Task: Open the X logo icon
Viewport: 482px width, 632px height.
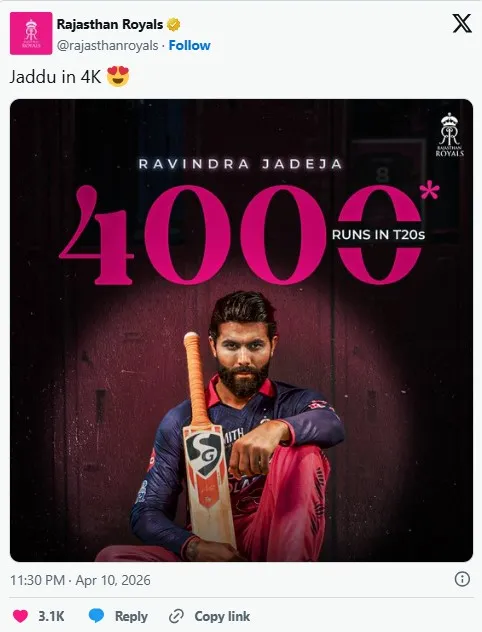Action: coord(462,23)
